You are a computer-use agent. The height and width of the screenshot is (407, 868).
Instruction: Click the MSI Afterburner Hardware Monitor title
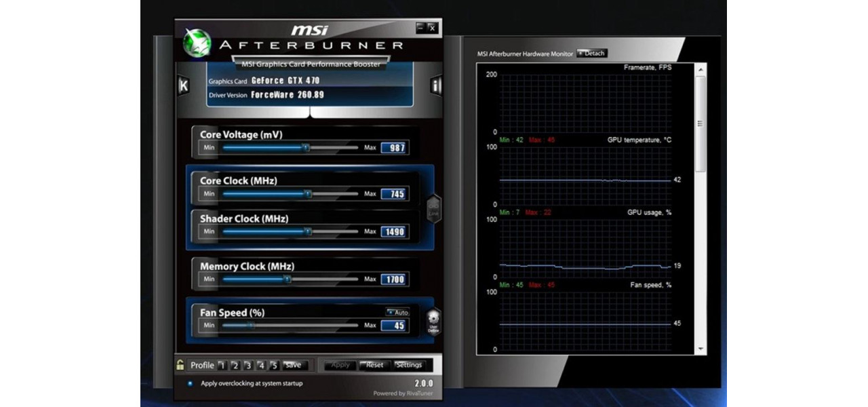click(x=525, y=54)
